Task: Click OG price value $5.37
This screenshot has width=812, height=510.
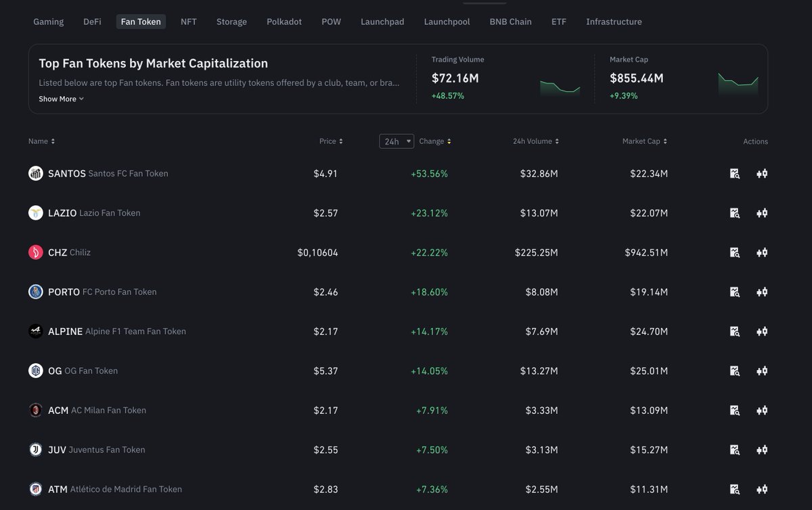Action: pos(325,371)
